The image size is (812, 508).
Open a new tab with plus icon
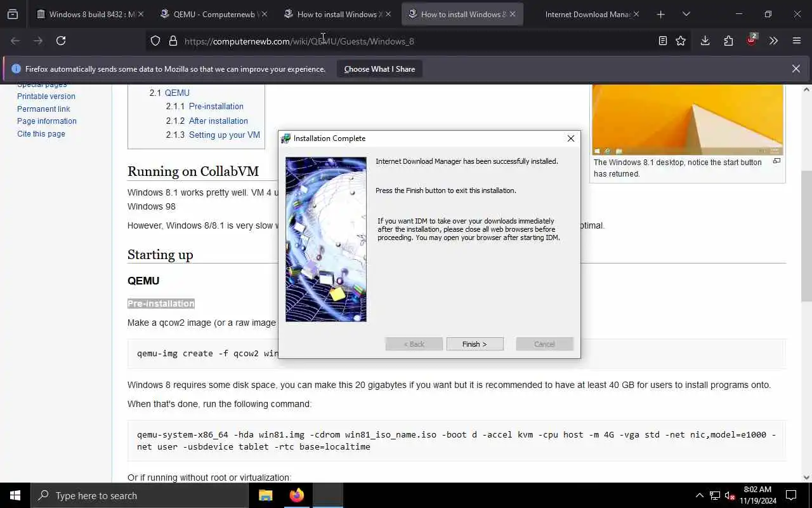(x=660, y=14)
